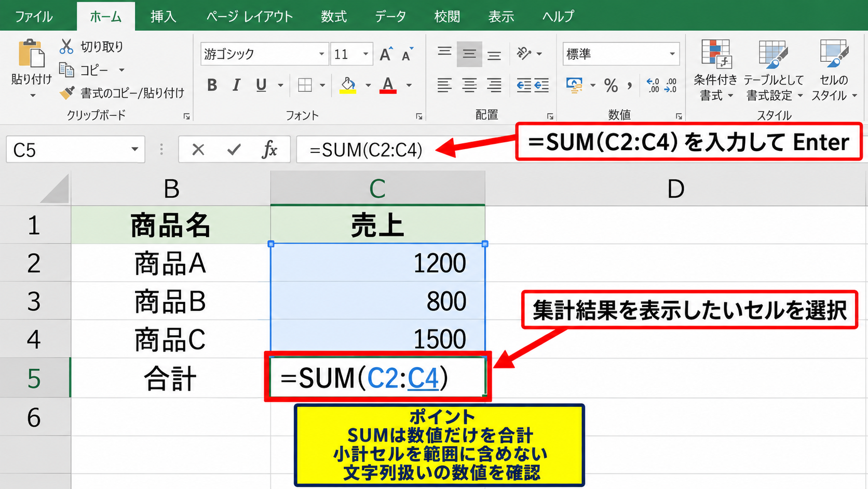The width and height of the screenshot is (868, 489).
Task: Toggle Underline formatting
Action: coord(261,85)
